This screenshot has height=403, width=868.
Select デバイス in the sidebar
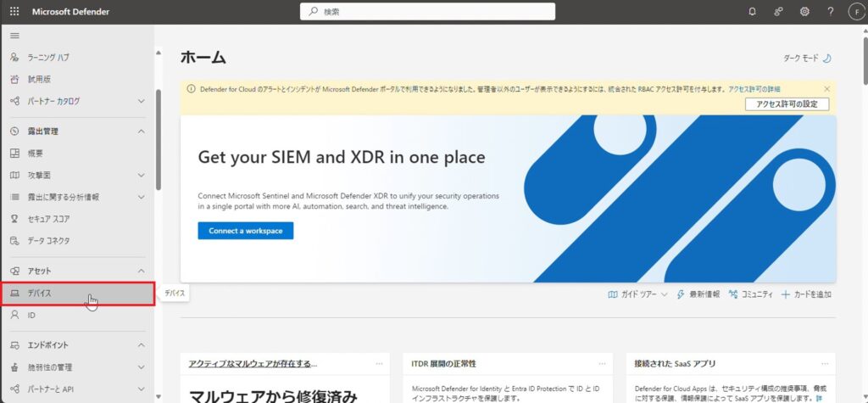(40, 293)
